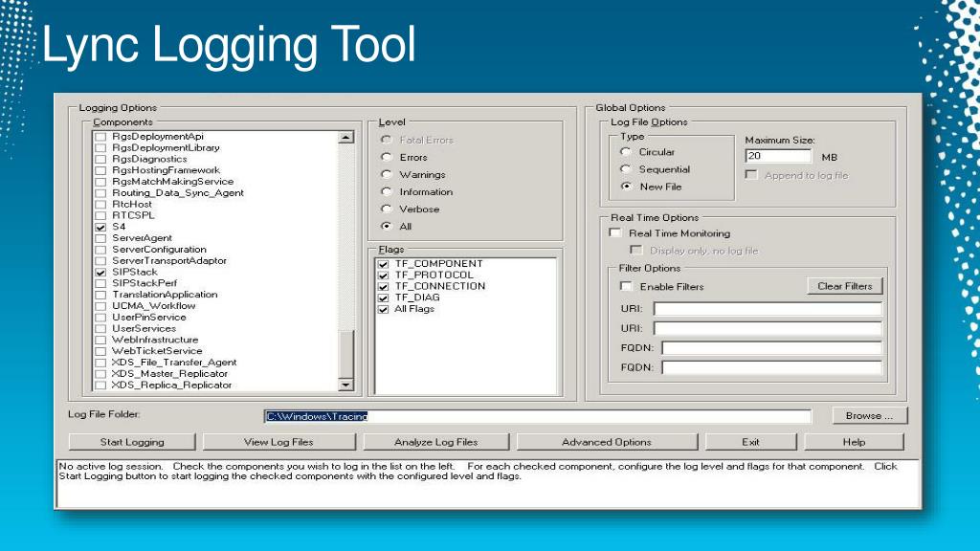Viewport: 980px width, 551px height.
Task: Enable the XDS_Replica_Replicator component
Action: [x=100, y=385]
